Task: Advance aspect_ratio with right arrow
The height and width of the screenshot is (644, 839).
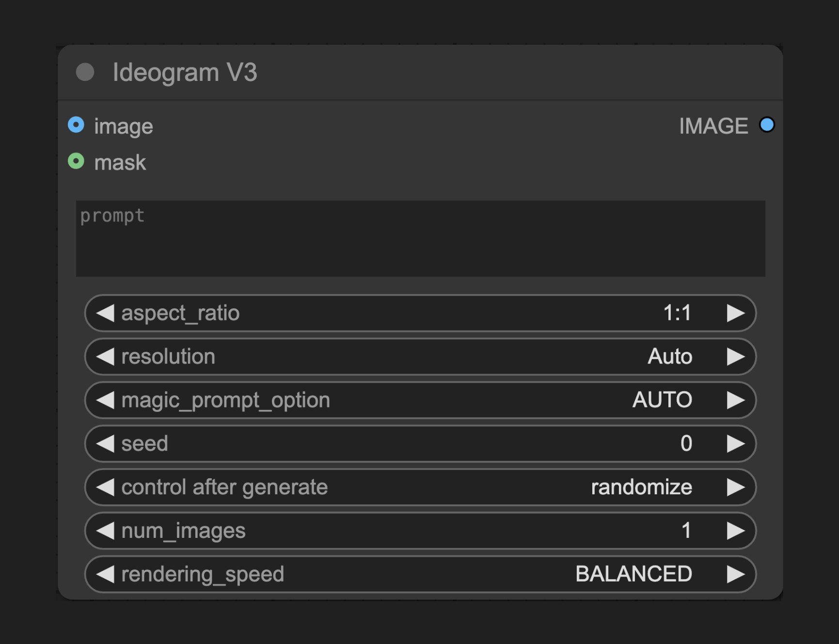Action: pos(736,313)
